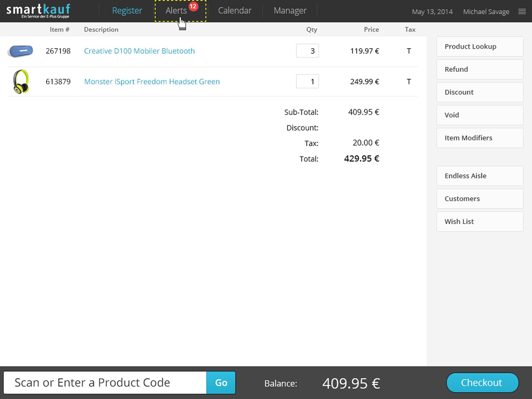Click the Item Modifiers button
Screen dimensions: 532x399
click(x=480, y=138)
